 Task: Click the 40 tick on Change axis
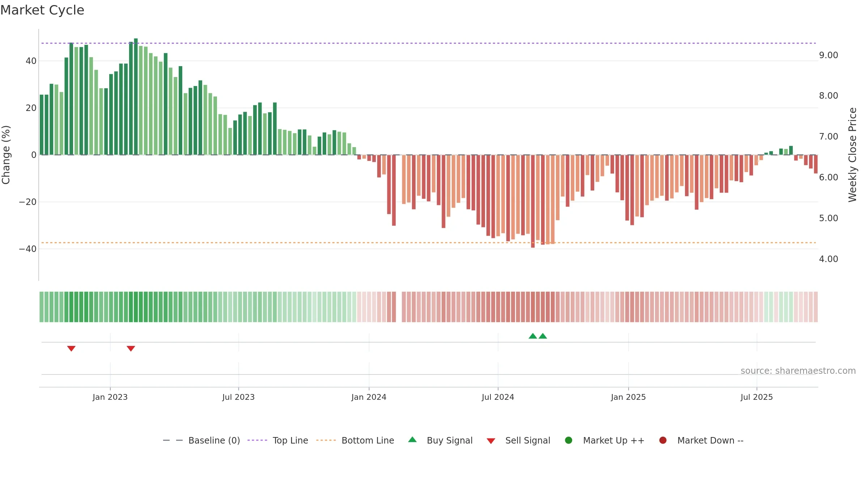31,61
